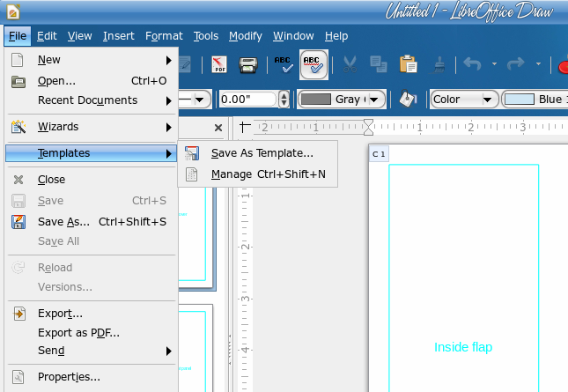Click the Print toolbar icon
The image size is (568, 392).
click(248, 65)
